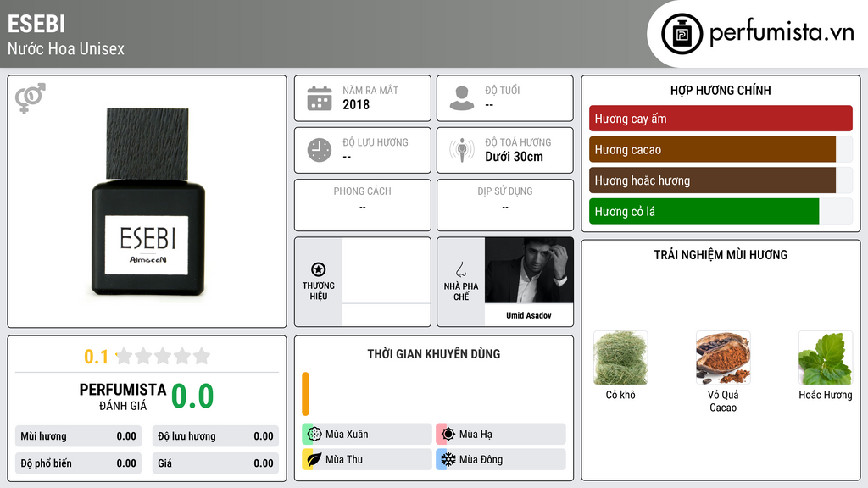Click the orange-brown Hương cacao bar
The width and height of the screenshot is (868, 488).
pos(712,149)
